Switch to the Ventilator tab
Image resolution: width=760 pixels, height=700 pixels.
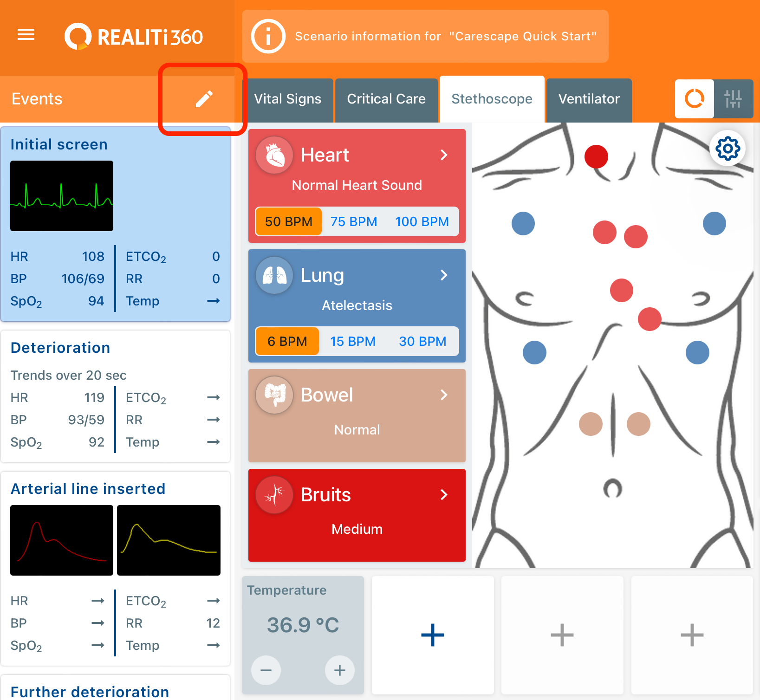tap(589, 99)
